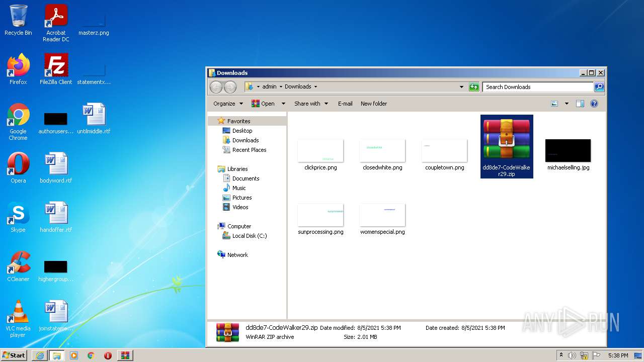The width and height of the screenshot is (644, 362).
Task: Select womenspecial.png thumbnail
Action: click(x=382, y=219)
